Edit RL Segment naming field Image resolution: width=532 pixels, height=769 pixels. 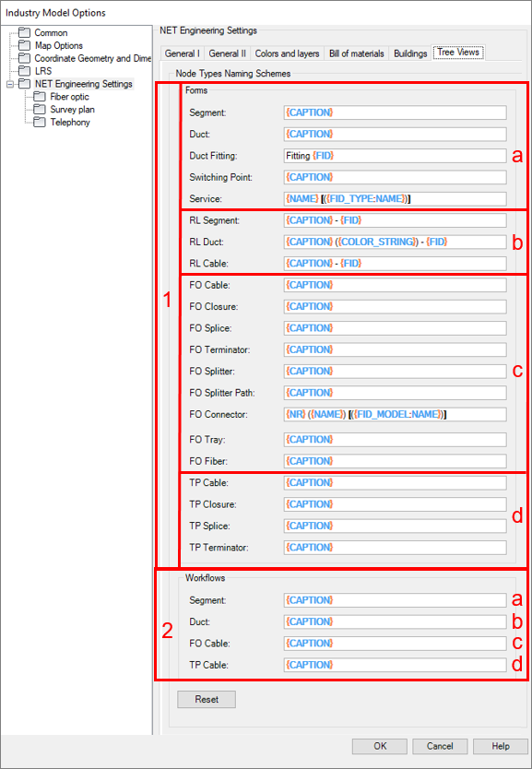[x=395, y=220]
